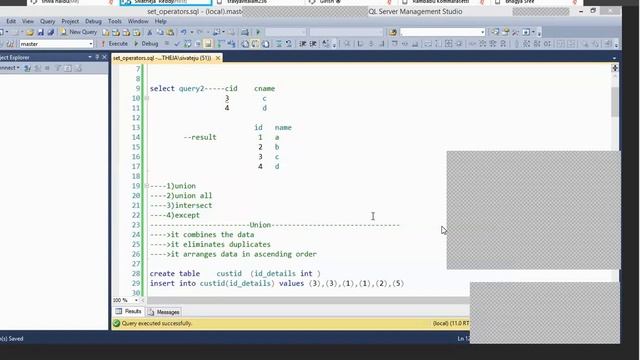Click the Save All icon
Viewport: 640px width, 360px height.
coord(51,32)
